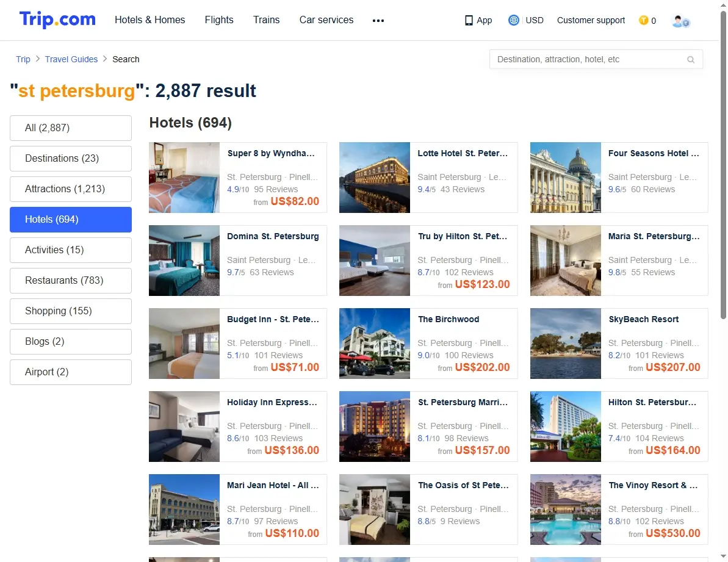This screenshot has width=728, height=562.
Task: Click the Super 8 by Wyndham title
Action: click(x=271, y=154)
